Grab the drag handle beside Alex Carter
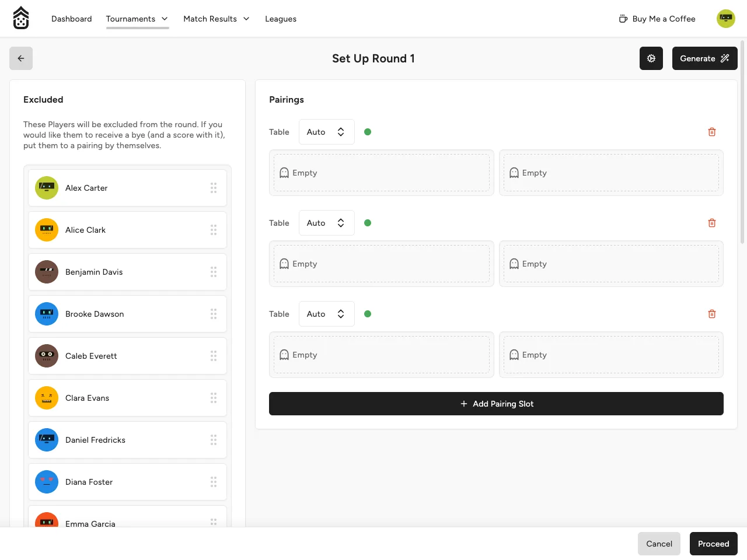The height and width of the screenshot is (560, 747). 214,188
